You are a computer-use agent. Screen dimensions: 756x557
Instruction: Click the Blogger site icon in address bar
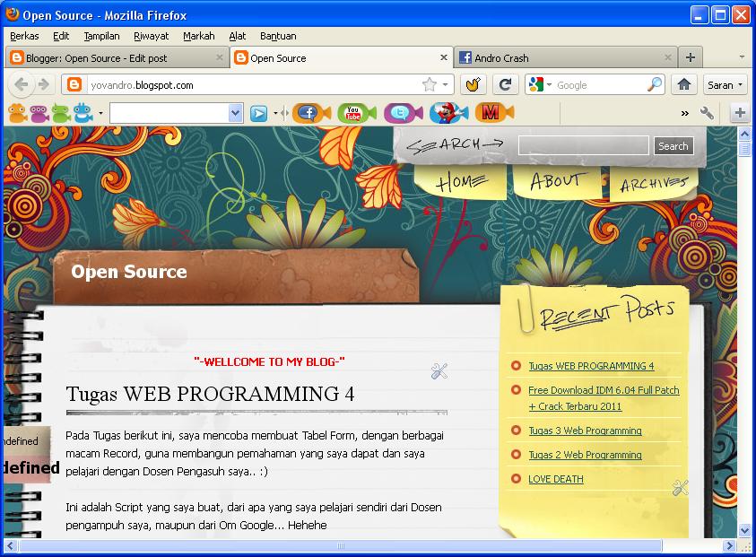[74, 85]
